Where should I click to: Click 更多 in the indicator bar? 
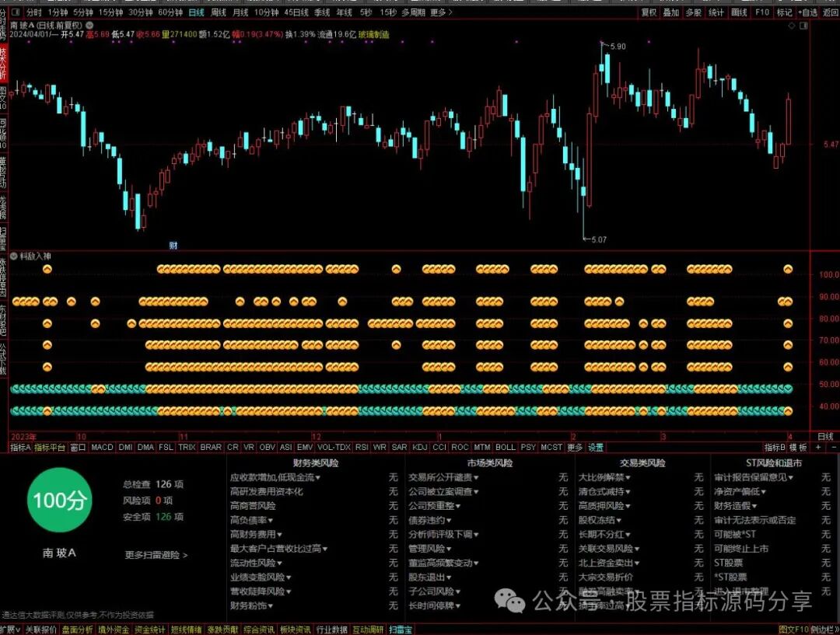574,447
